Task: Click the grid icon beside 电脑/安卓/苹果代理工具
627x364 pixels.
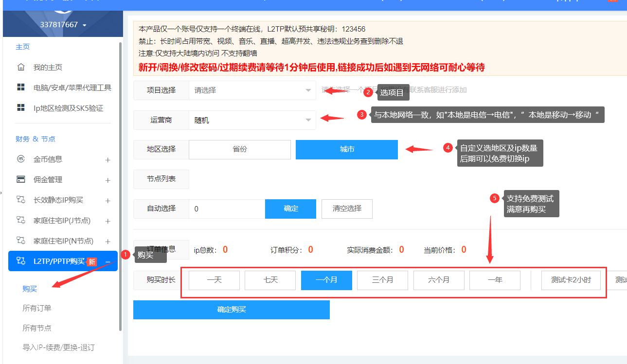Action: click(21, 87)
